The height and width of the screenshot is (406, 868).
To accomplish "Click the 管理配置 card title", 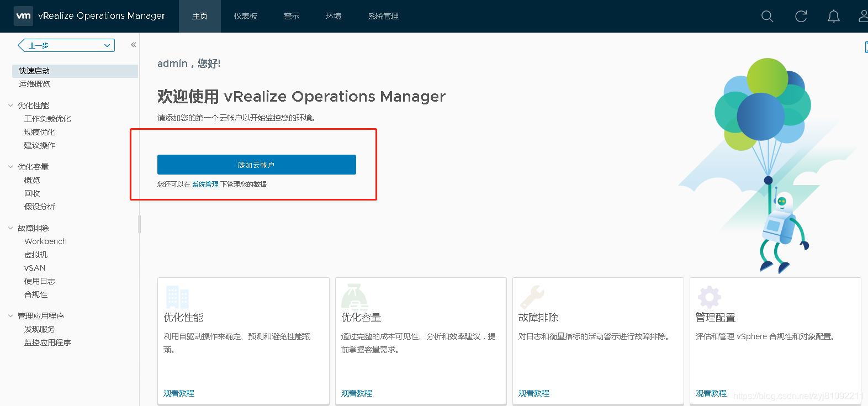I will tap(716, 318).
